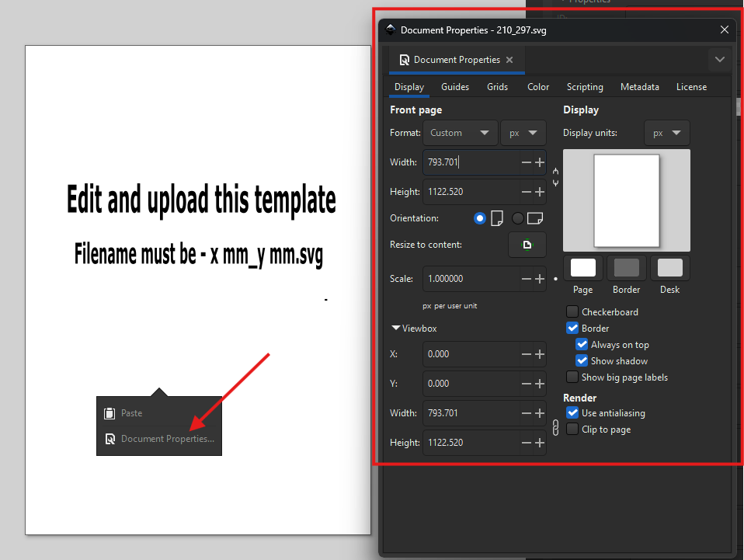Image resolution: width=744 pixels, height=560 pixels.
Task: Switch to the Display tab
Action: (409, 87)
